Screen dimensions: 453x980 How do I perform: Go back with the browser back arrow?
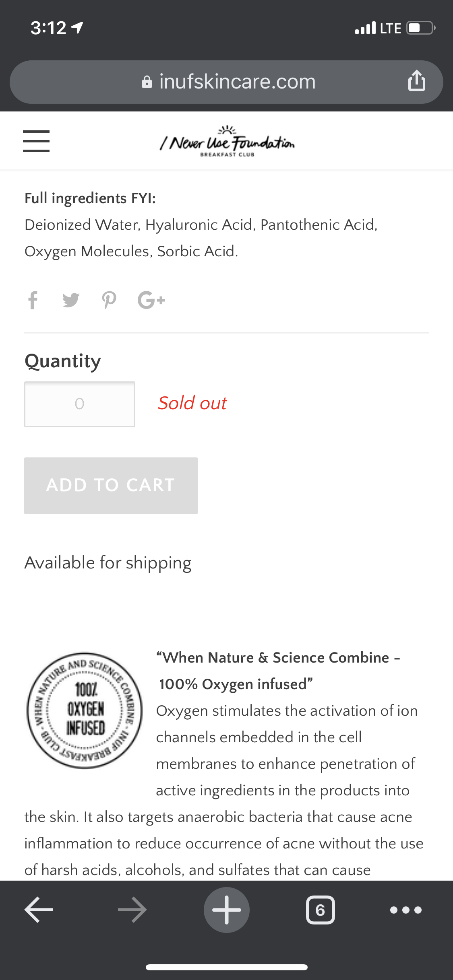(39, 910)
